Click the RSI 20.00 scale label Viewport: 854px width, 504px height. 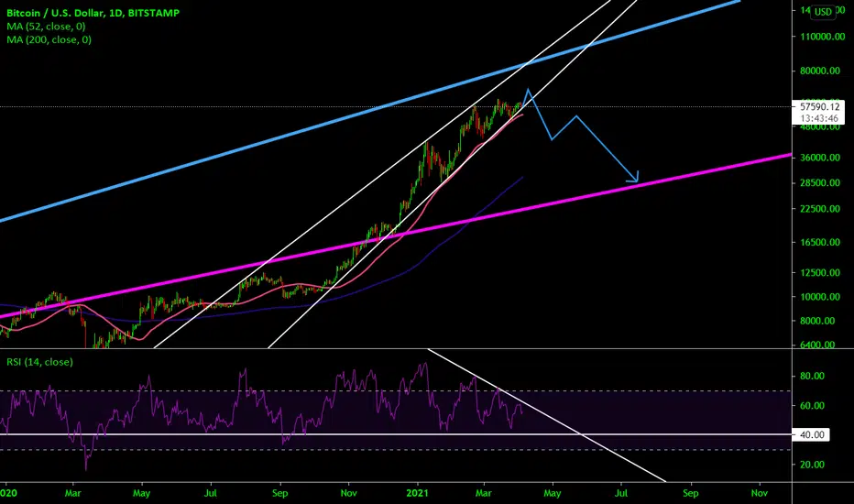tap(812, 465)
